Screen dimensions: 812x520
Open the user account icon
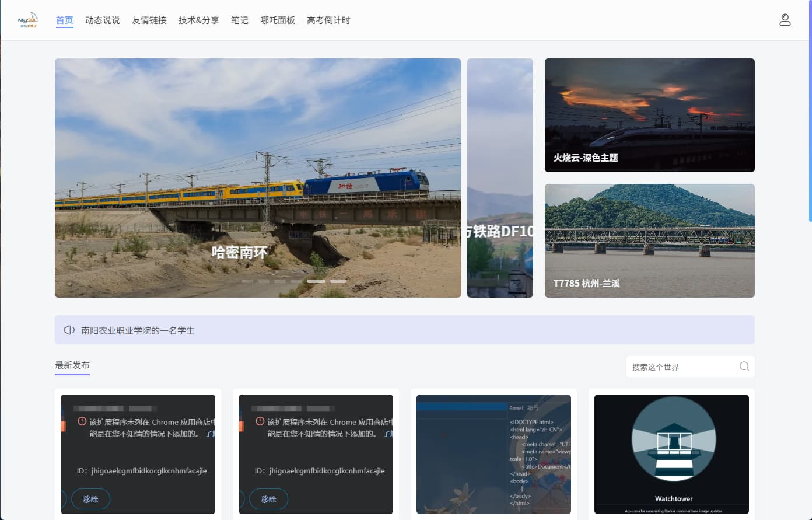[785, 20]
